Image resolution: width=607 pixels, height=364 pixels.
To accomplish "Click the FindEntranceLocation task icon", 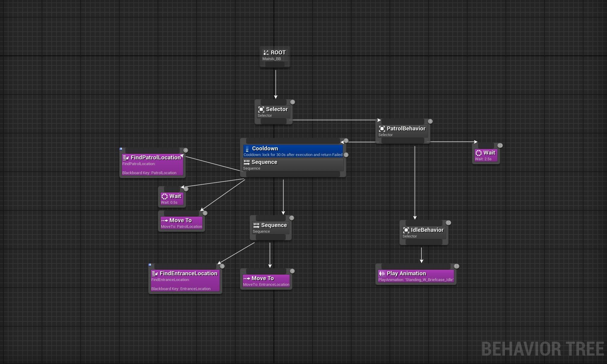I will click(x=155, y=274).
